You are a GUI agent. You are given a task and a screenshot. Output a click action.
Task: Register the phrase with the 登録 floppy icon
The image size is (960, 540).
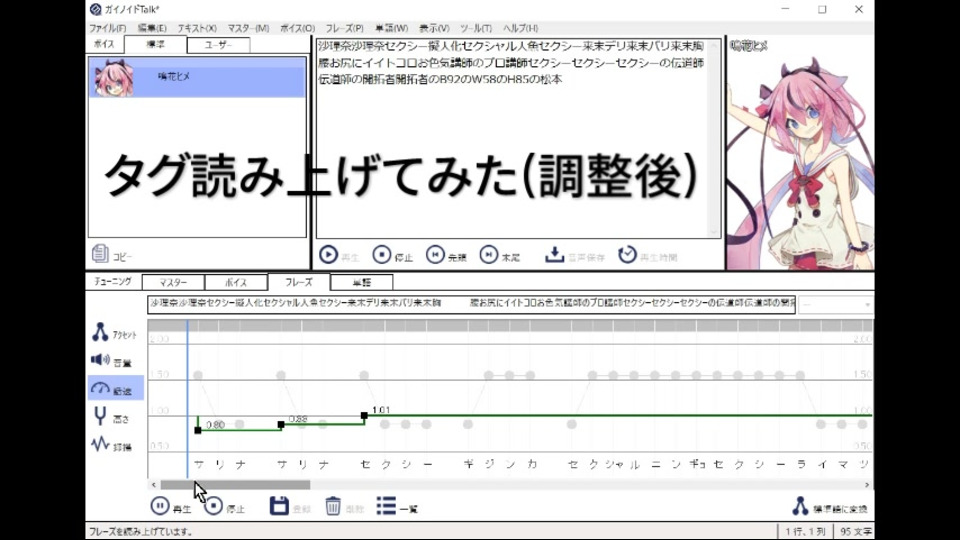279,506
